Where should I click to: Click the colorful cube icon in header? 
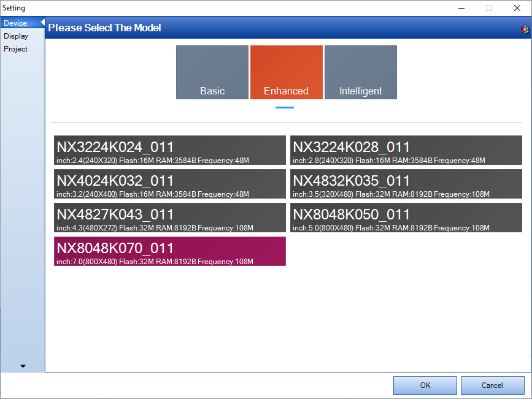point(524,29)
